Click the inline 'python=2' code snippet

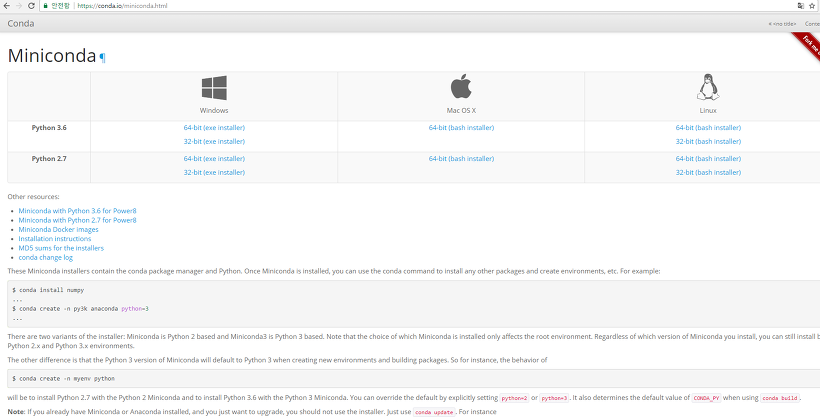pos(515,398)
